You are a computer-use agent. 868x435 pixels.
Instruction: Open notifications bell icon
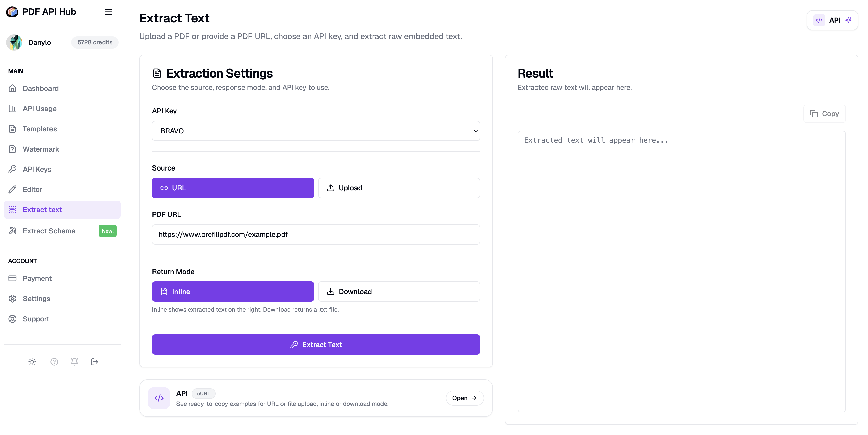tap(74, 362)
